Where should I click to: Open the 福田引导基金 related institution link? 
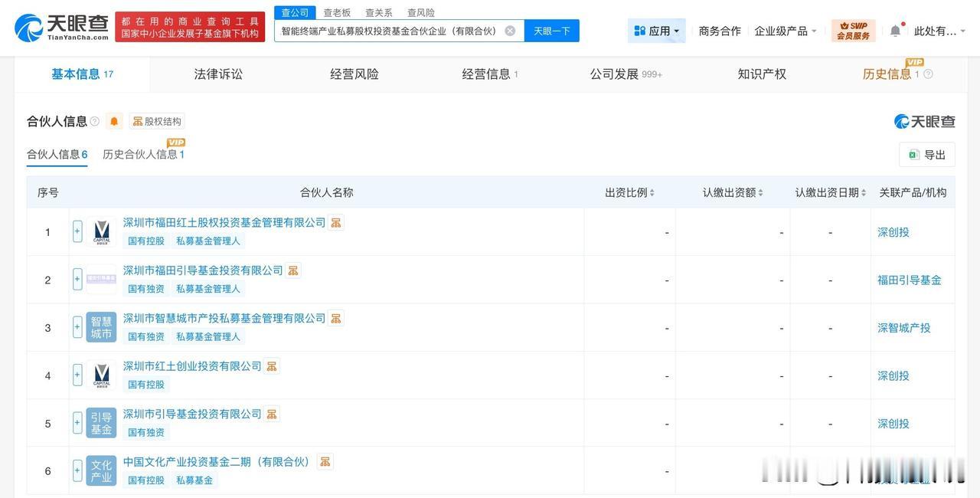click(910, 280)
